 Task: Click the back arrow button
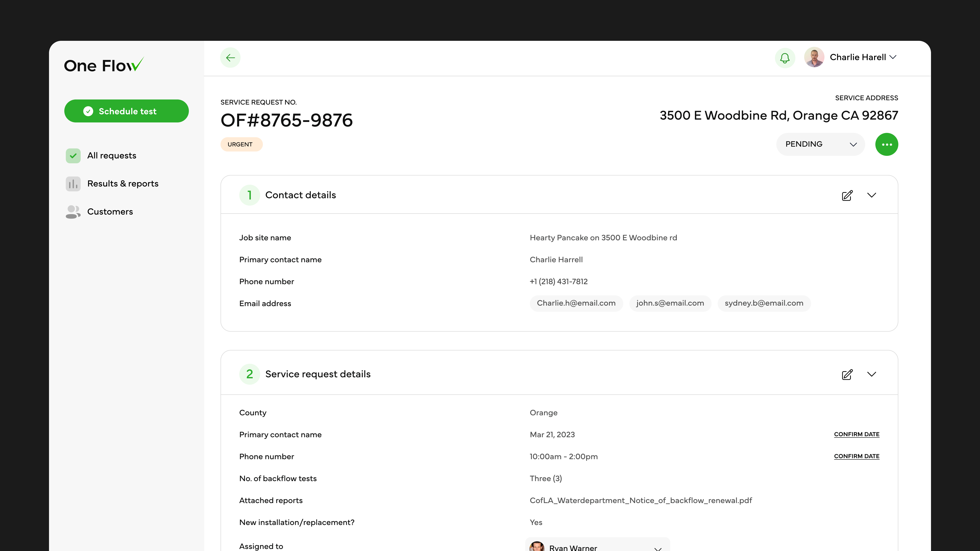coord(230,58)
